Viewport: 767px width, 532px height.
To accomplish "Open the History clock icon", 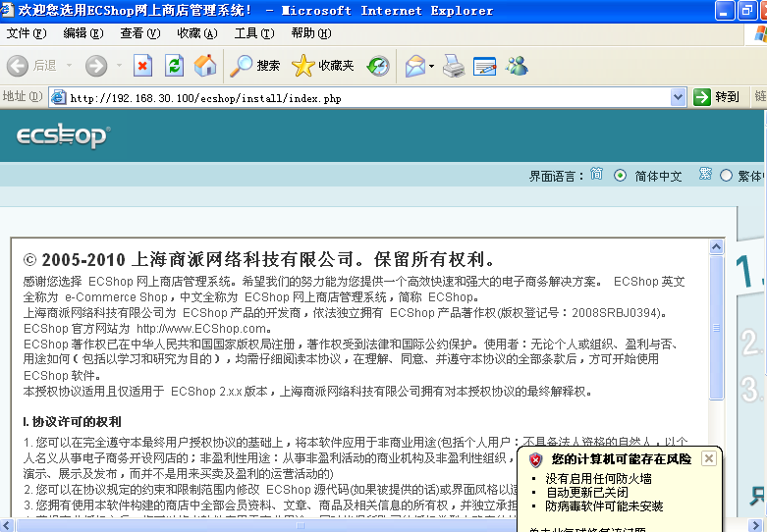I will click(378, 66).
